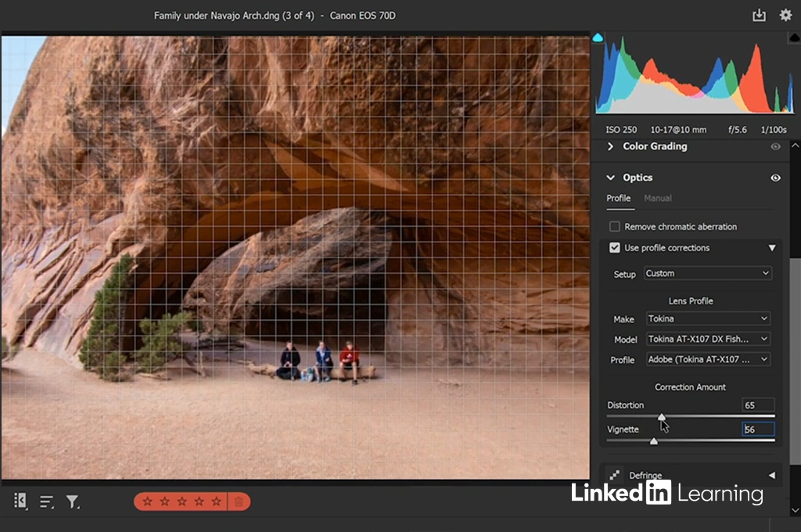Expand the Color Grading panel
801x532 pixels.
click(x=612, y=146)
